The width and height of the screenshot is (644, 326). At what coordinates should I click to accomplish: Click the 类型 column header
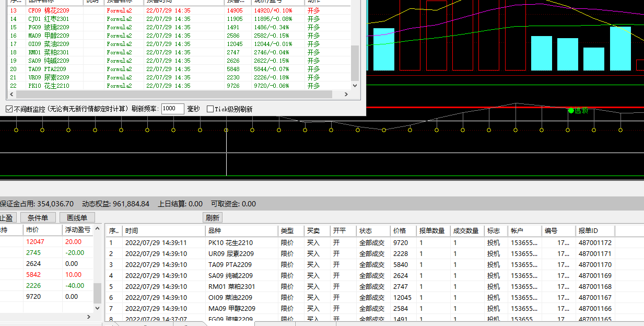[291, 230]
